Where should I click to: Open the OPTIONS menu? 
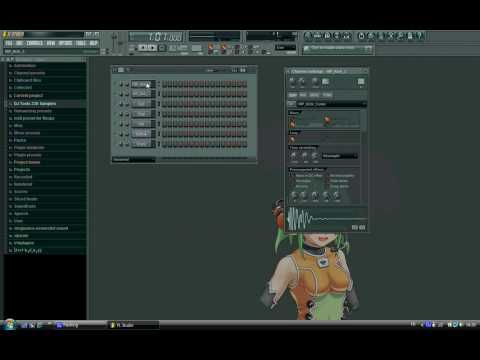65,43
